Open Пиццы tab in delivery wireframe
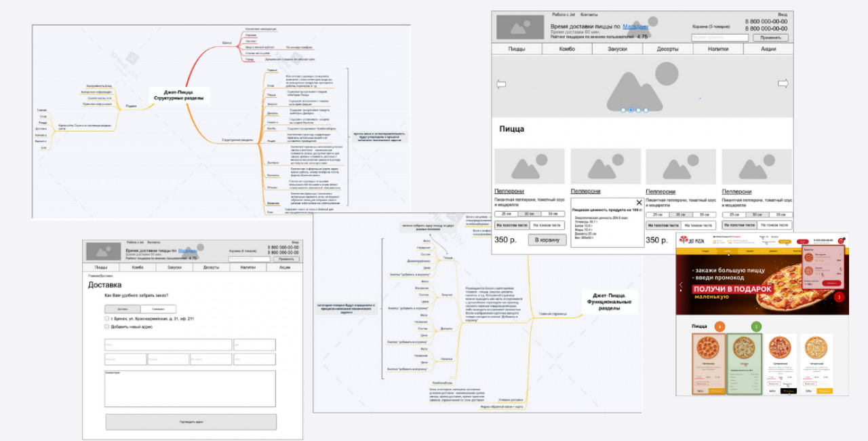This screenshot has width=868, height=441. [101, 267]
